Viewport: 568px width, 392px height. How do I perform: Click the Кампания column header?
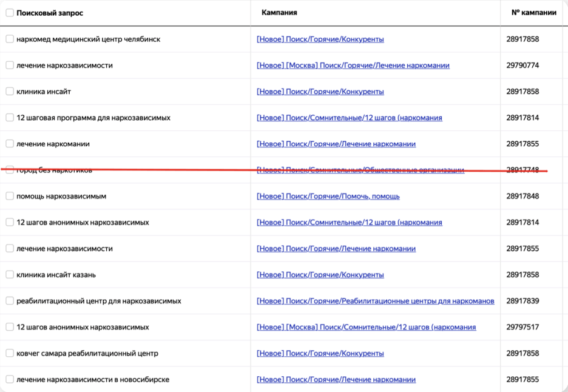(279, 13)
